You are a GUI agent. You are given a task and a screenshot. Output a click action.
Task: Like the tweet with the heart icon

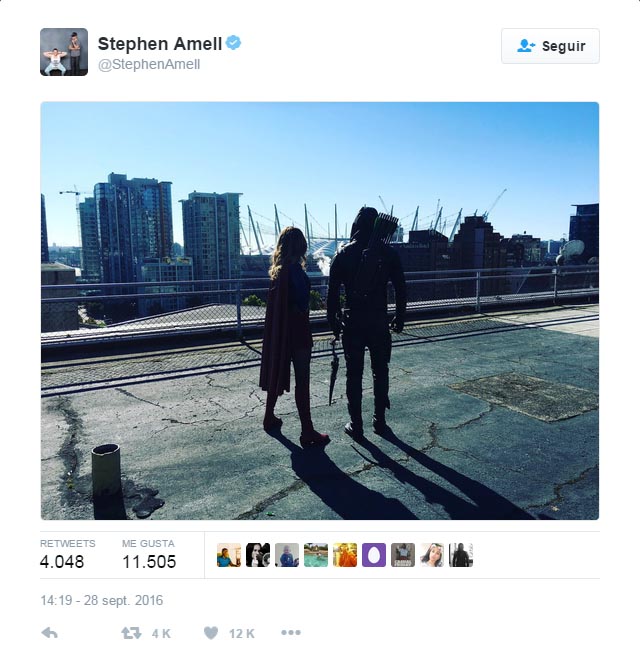click(x=211, y=633)
